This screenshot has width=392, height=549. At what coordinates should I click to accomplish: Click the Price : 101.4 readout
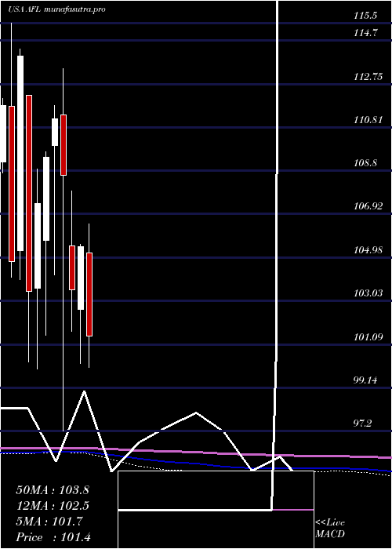[x=53, y=537]
